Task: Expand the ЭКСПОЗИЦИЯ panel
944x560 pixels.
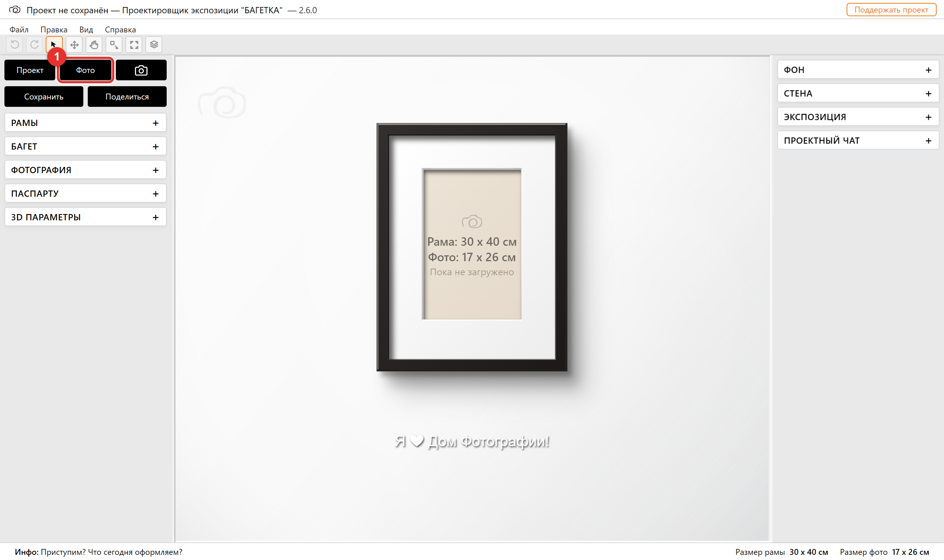Action: coord(858,117)
